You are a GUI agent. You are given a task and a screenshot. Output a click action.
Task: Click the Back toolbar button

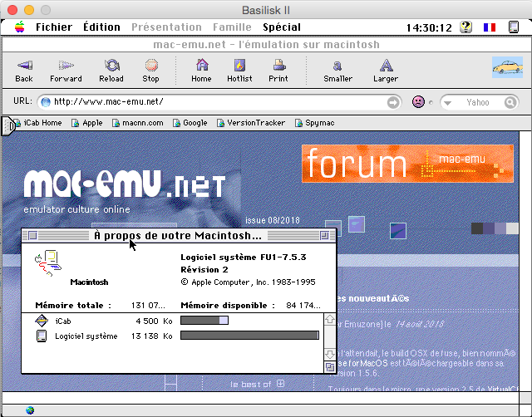pos(24,71)
